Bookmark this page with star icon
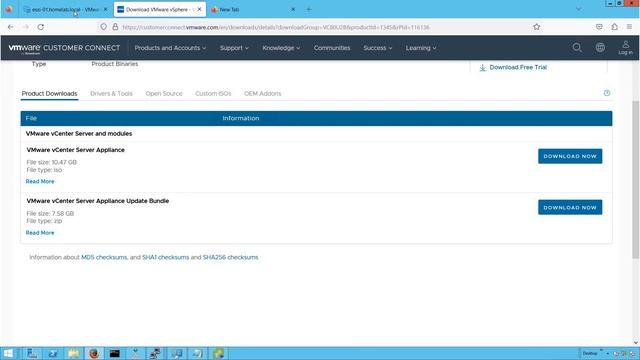 pyautogui.click(x=536, y=27)
